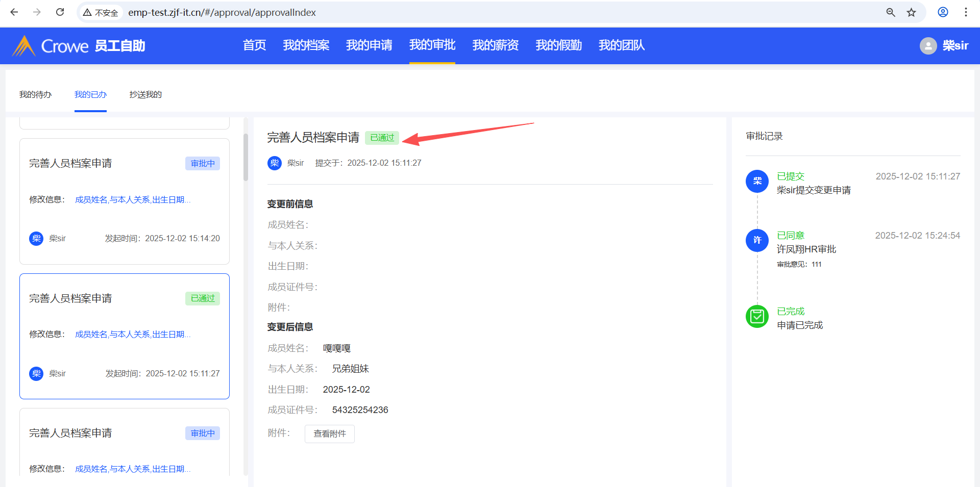Open the Chrome three-dot menu
980x487 pixels.
[966, 12]
